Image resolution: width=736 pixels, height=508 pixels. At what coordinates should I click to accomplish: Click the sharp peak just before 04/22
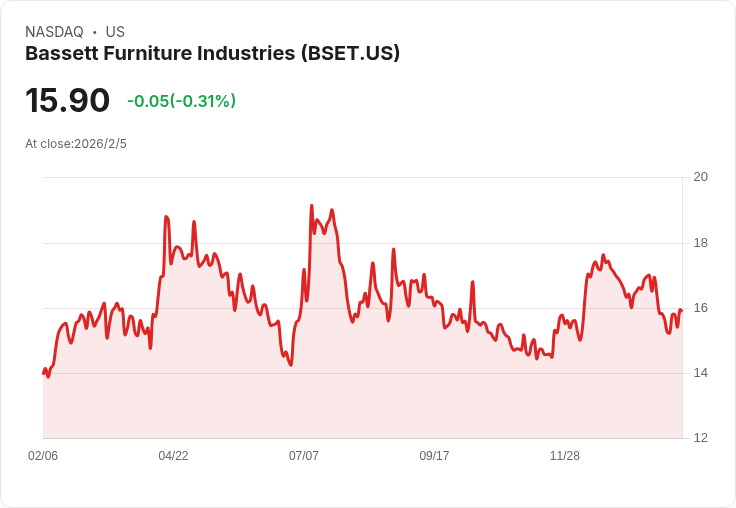pos(166,217)
